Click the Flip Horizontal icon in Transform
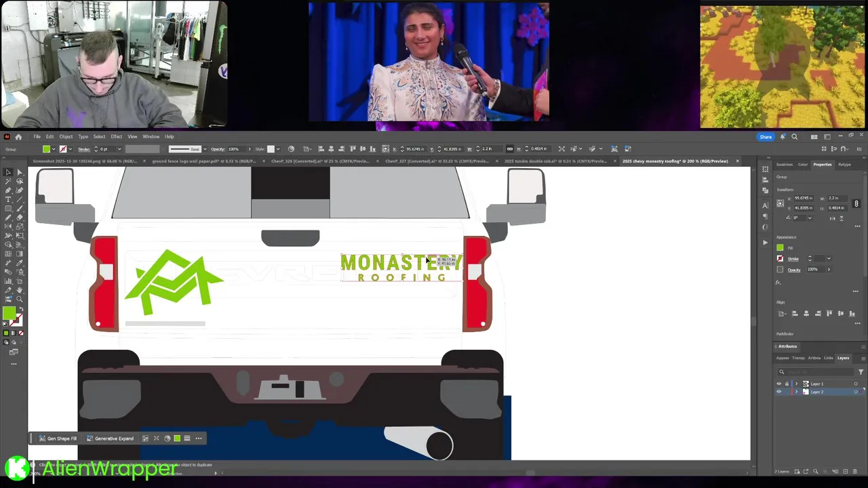Viewport: 868px width, 488px height. pyautogui.click(x=833, y=218)
